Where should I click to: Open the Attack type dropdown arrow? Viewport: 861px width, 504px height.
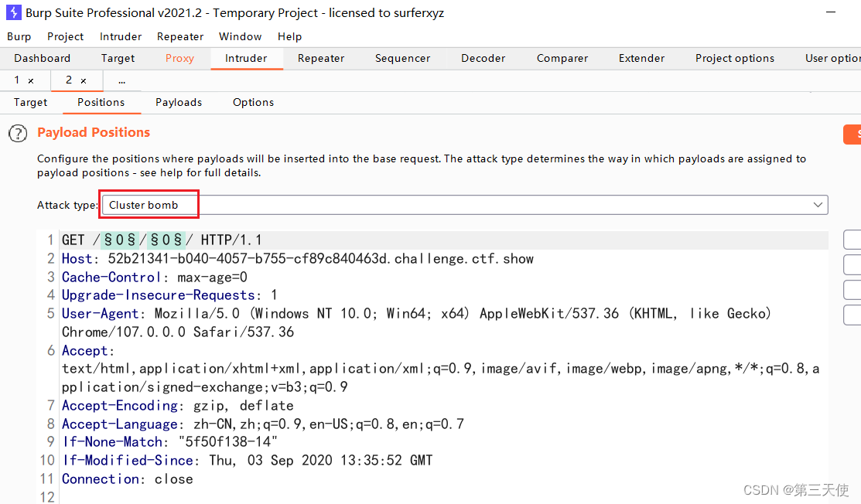(818, 205)
